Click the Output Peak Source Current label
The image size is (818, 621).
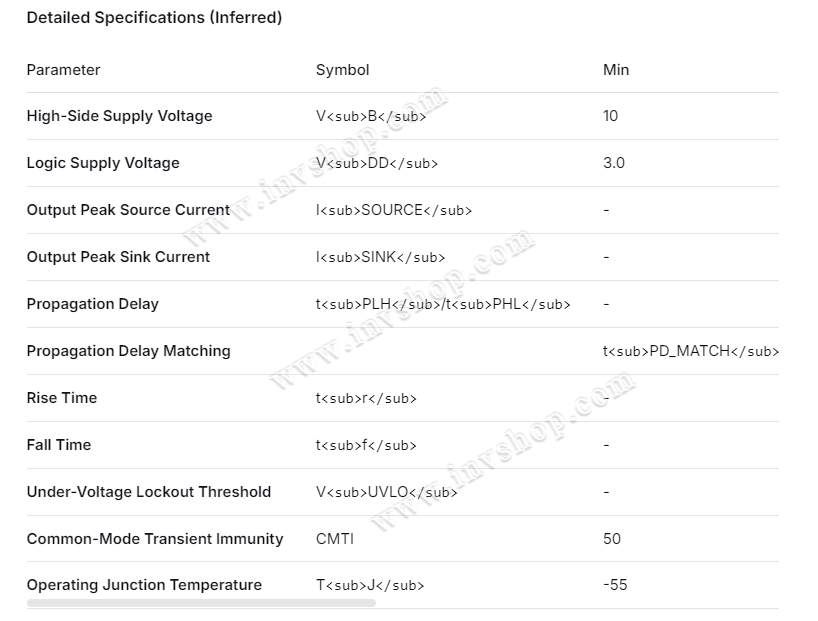[x=128, y=210]
